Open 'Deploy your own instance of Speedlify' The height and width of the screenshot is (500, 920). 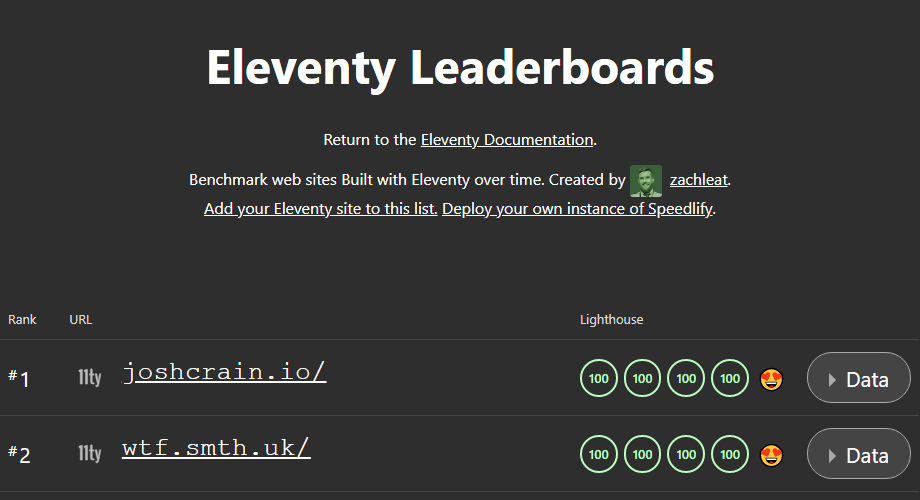tap(577, 209)
